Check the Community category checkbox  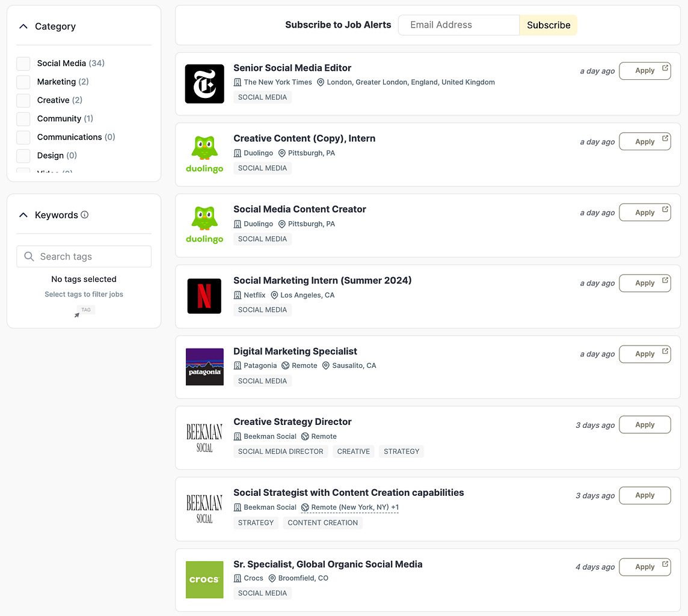point(23,119)
